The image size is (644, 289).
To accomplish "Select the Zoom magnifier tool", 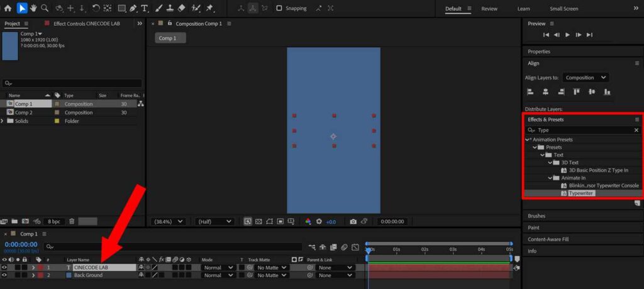I will click(x=45, y=8).
